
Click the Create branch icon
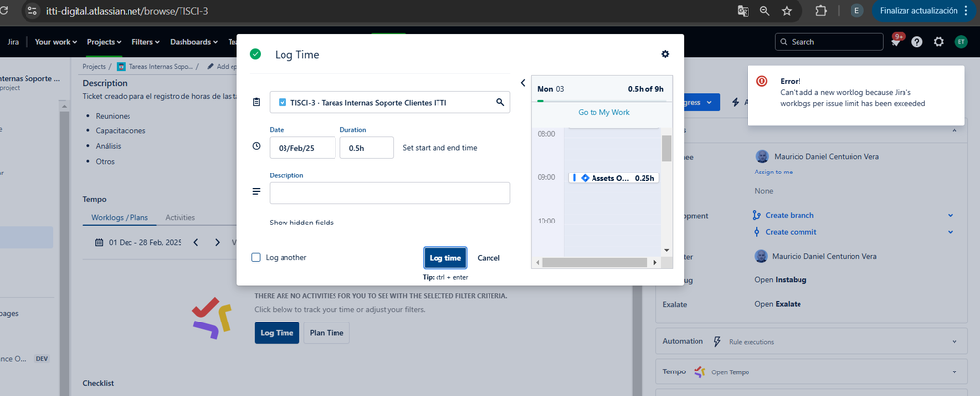point(757,215)
